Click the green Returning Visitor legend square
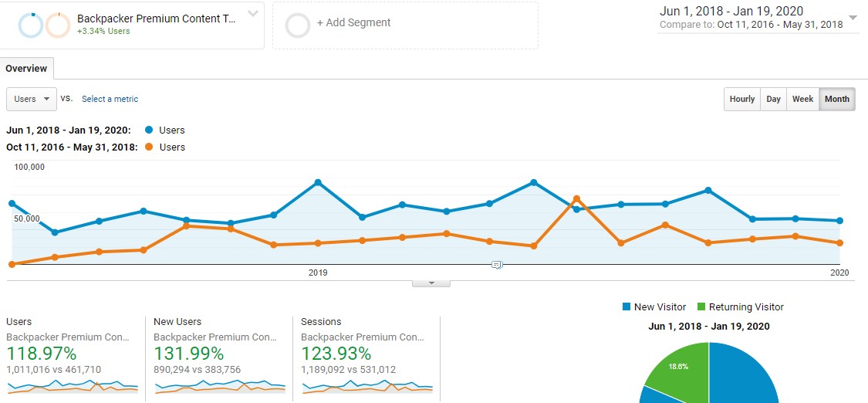This screenshot has height=403, width=868. point(701,306)
